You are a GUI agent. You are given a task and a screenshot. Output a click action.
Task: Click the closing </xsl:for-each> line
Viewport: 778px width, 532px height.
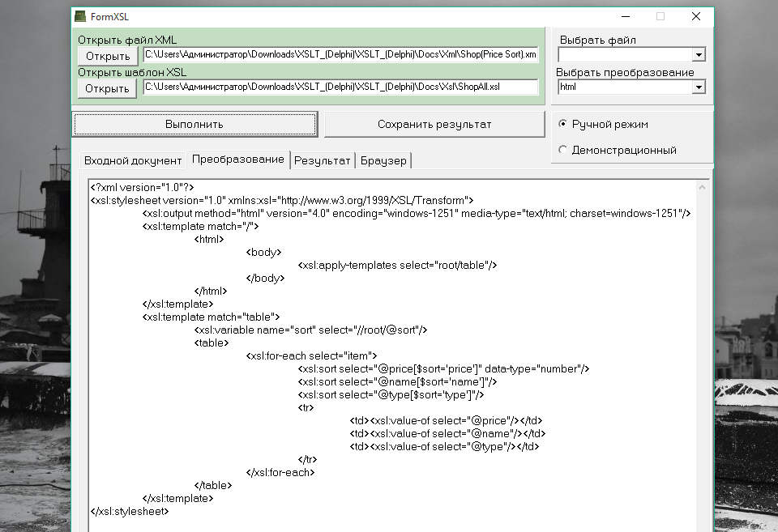pos(280,473)
